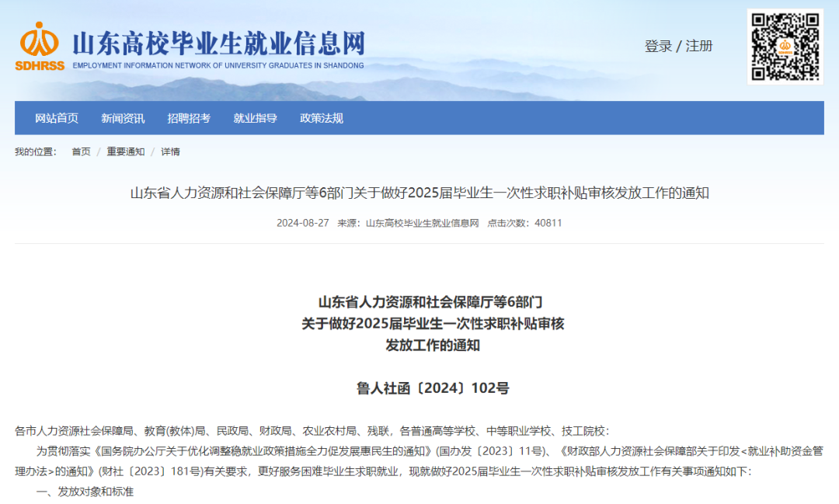Click the publish date 2024-08-27
The height and width of the screenshot is (504, 839).
[x=303, y=223]
